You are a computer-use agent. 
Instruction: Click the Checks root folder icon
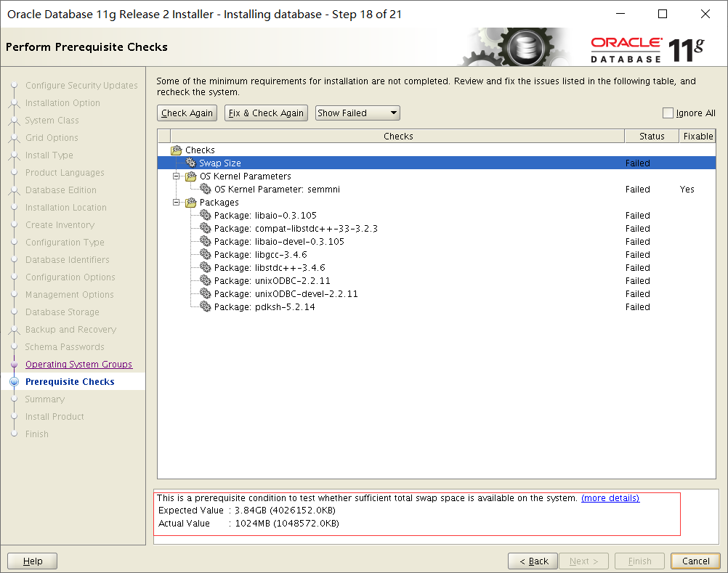[x=176, y=150]
